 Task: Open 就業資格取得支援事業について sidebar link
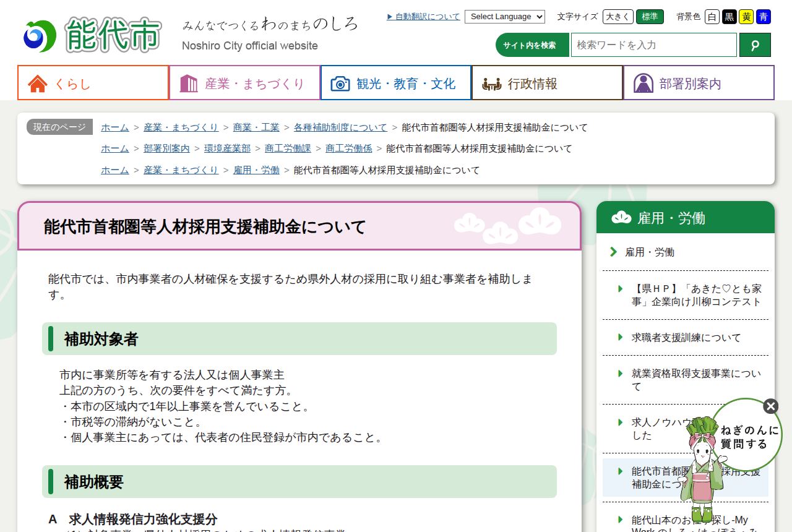696,380
